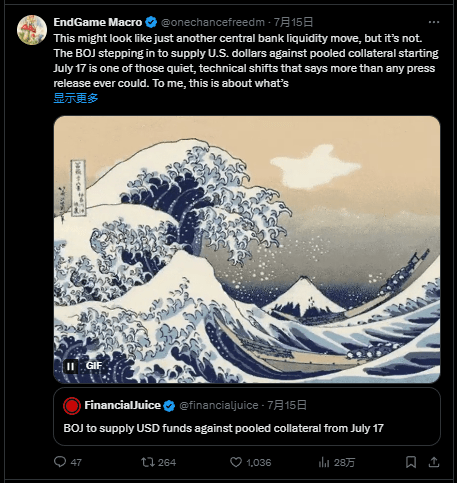Open the three-dot more options menu
Image resolution: width=457 pixels, height=483 pixels.
434,22
